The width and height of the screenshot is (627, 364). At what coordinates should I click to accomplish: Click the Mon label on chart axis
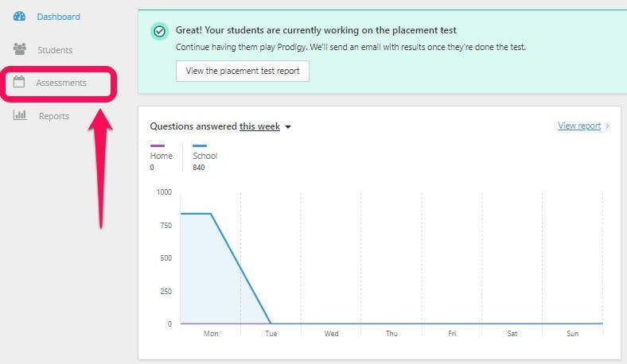tap(211, 333)
